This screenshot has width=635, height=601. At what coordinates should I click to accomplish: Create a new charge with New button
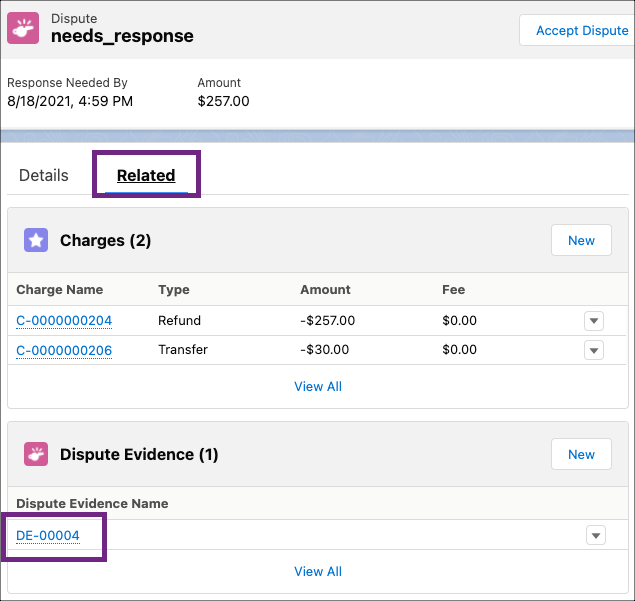point(581,240)
